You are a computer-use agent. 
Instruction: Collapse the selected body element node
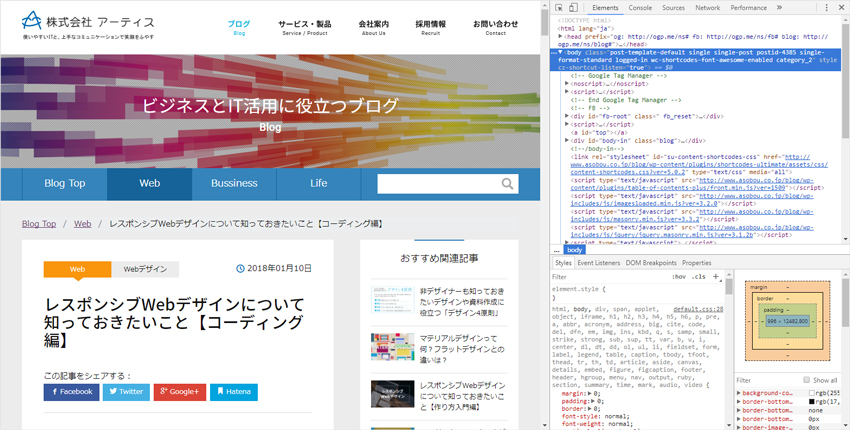561,53
